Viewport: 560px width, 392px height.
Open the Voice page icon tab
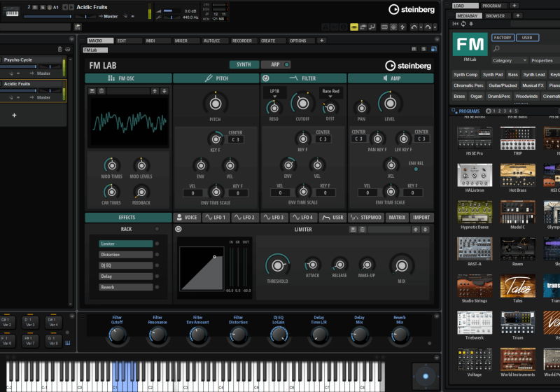(187, 218)
